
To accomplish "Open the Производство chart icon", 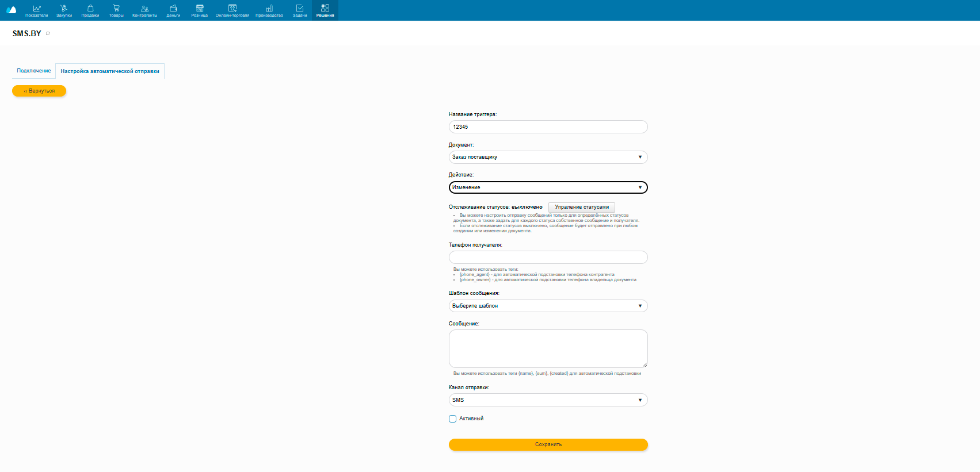I will click(x=269, y=8).
